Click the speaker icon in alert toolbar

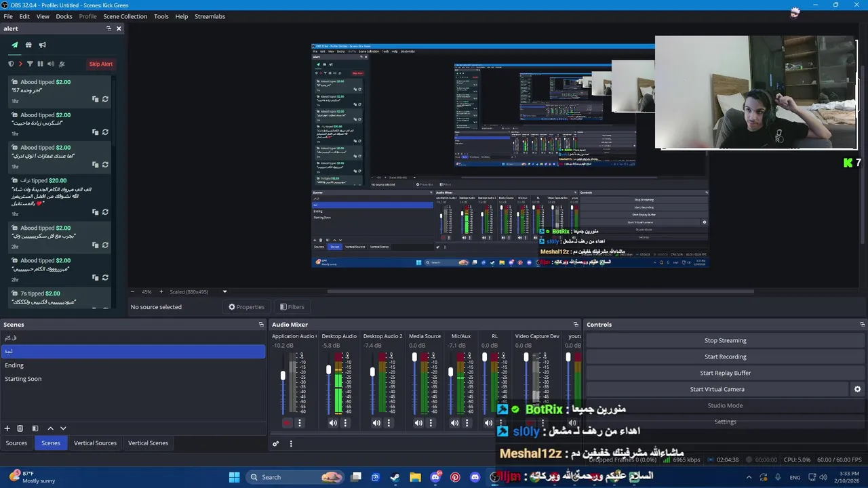pyautogui.click(x=51, y=64)
